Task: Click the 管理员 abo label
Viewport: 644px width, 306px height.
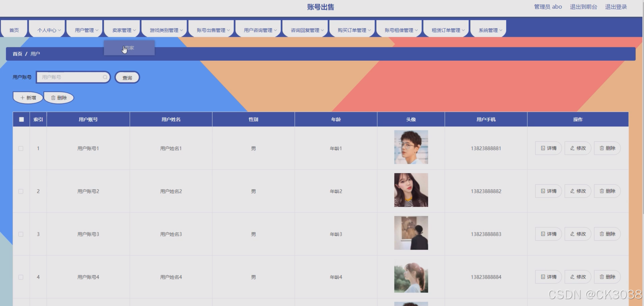Action: point(548,7)
